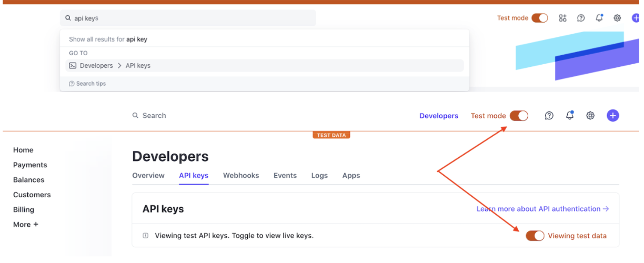Open 'Learn more about API authentication' link
Screen dimensions: 644x263
coord(542,209)
